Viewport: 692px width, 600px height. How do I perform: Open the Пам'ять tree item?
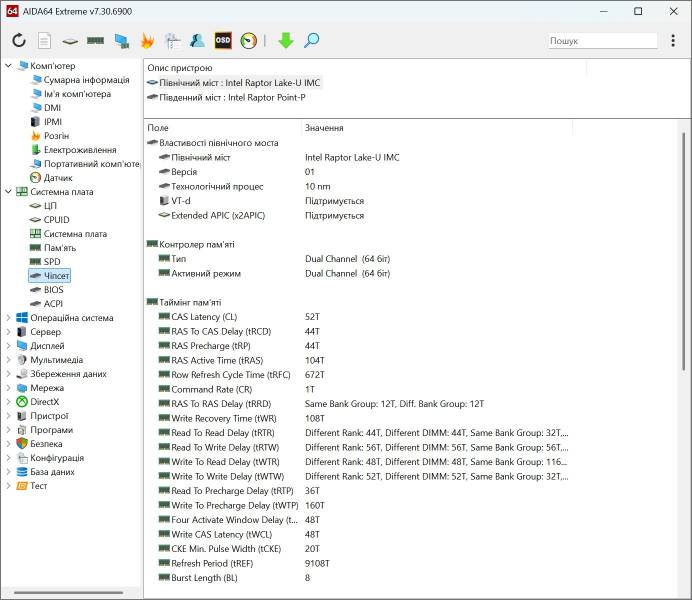60,248
